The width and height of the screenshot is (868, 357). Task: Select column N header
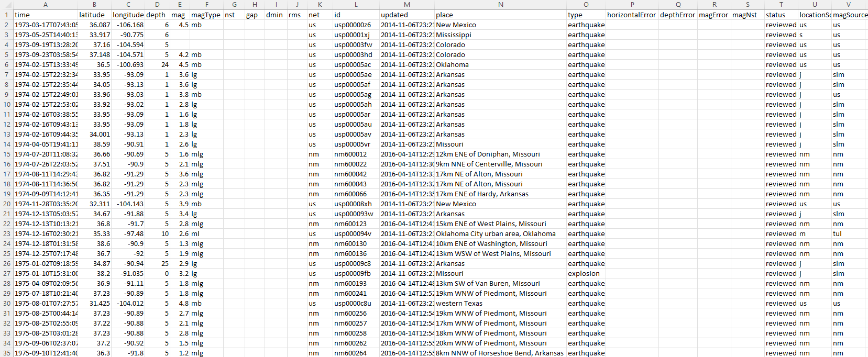(x=500, y=5)
